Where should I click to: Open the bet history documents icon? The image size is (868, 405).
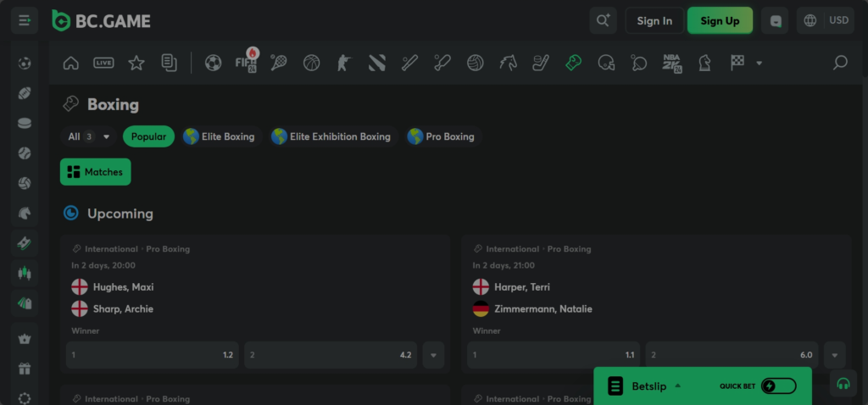click(170, 63)
